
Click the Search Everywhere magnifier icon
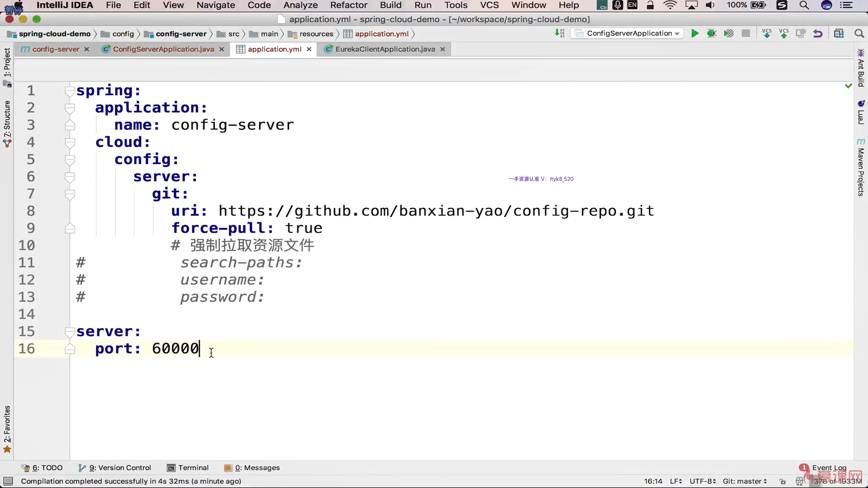pyautogui.click(x=859, y=33)
